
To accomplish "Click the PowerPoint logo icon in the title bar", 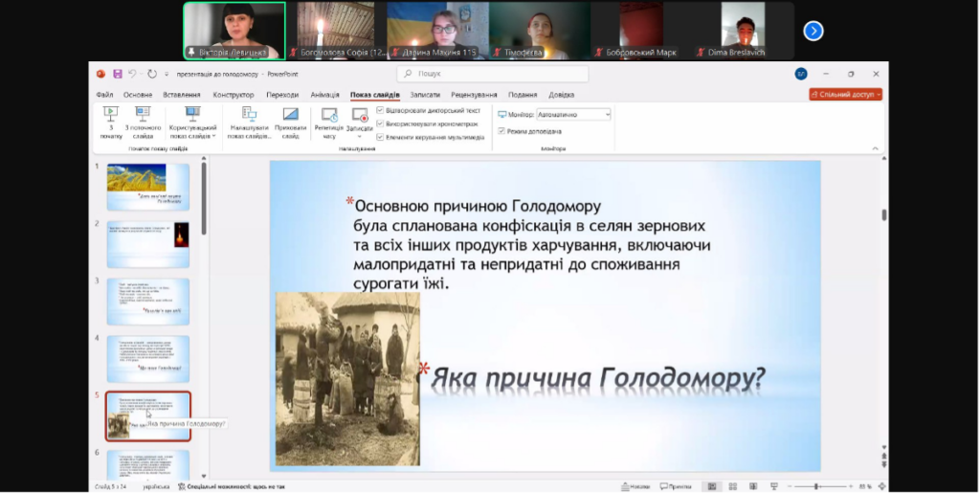I will [x=100, y=74].
